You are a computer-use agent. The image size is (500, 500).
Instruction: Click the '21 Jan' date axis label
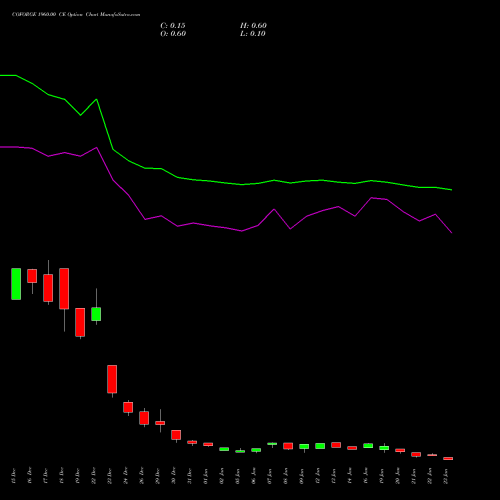click(x=413, y=476)
